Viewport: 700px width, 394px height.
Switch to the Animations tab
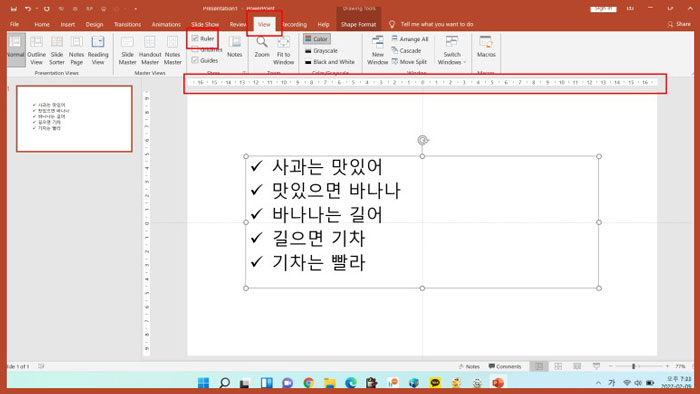pyautogui.click(x=166, y=25)
